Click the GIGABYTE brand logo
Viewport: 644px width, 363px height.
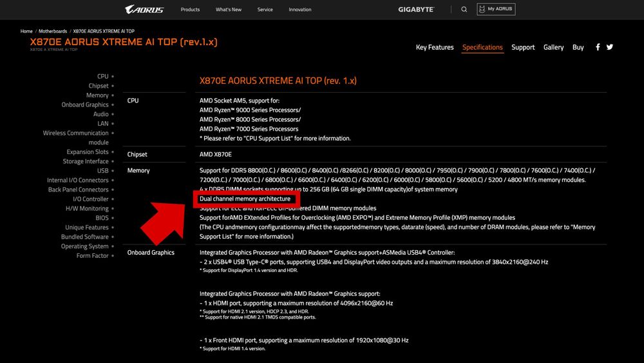coord(415,9)
